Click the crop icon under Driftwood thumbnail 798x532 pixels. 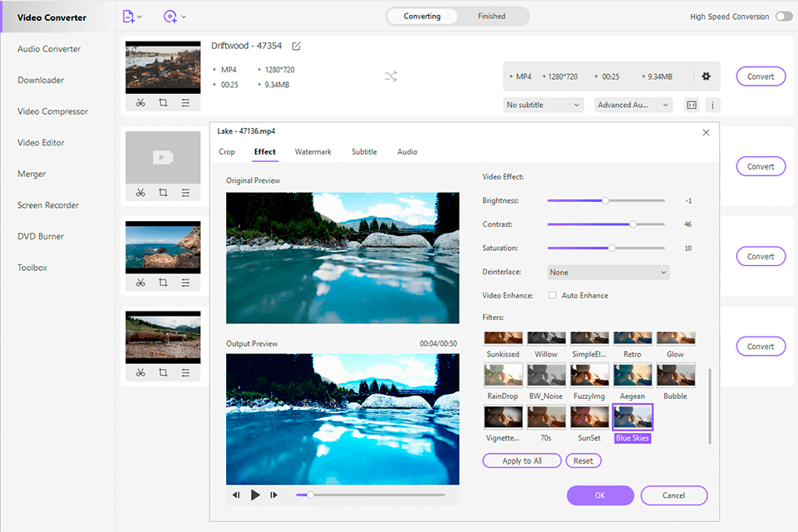click(x=163, y=102)
